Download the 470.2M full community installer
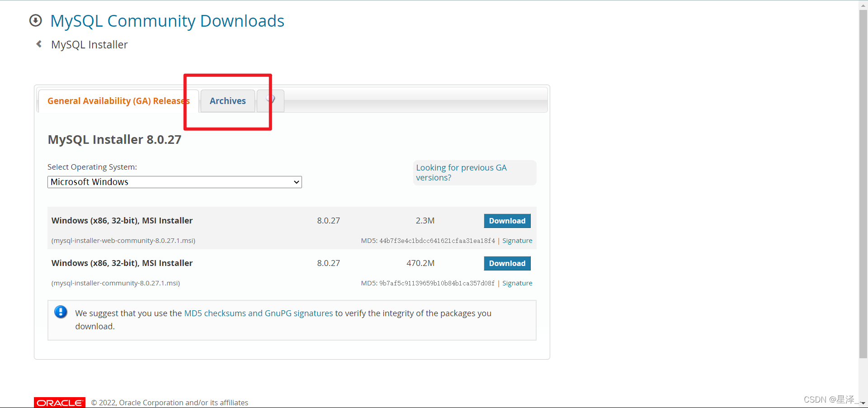 point(507,263)
